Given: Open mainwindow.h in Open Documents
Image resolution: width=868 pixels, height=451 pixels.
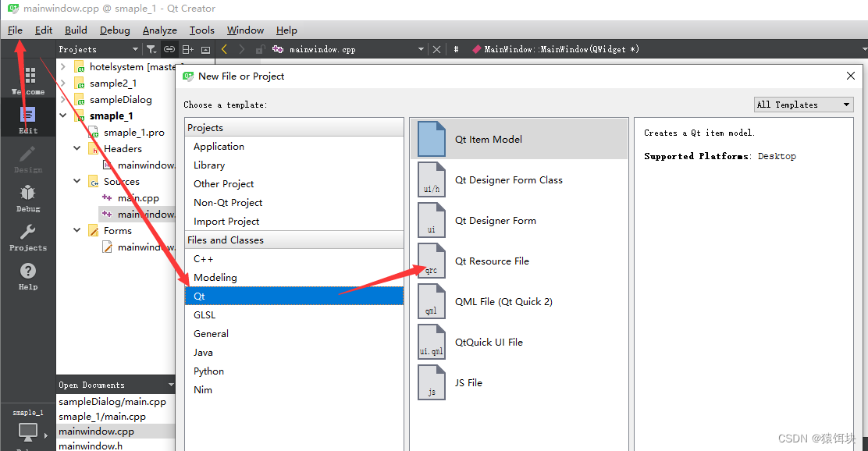Looking at the screenshot, I should [91, 446].
